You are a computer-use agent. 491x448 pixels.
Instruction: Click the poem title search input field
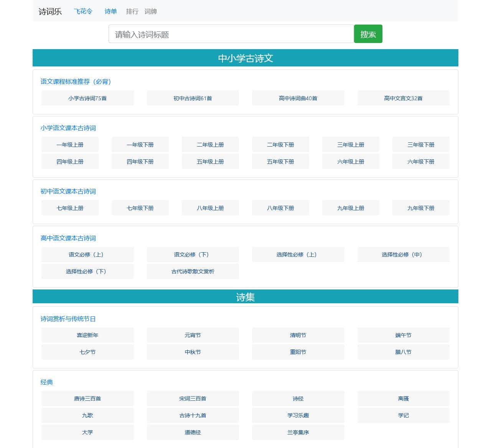(231, 34)
